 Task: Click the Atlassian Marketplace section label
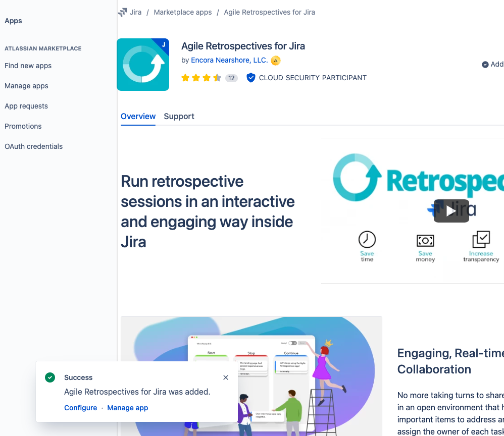point(43,48)
